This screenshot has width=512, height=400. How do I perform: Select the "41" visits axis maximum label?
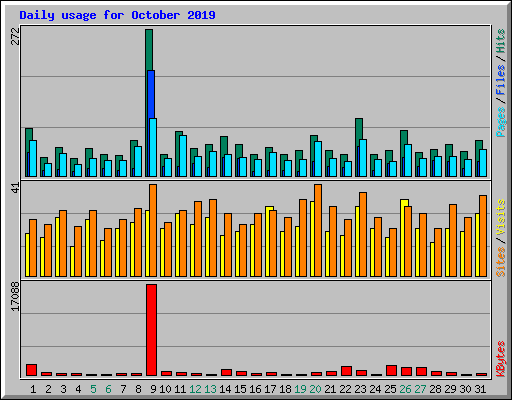click(x=15, y=188)
